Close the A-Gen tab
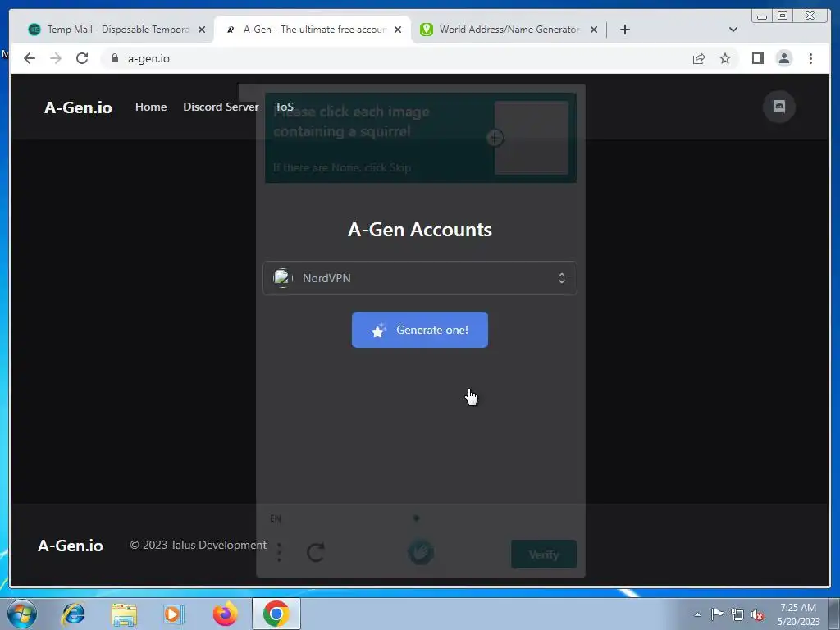 (398, 30)
